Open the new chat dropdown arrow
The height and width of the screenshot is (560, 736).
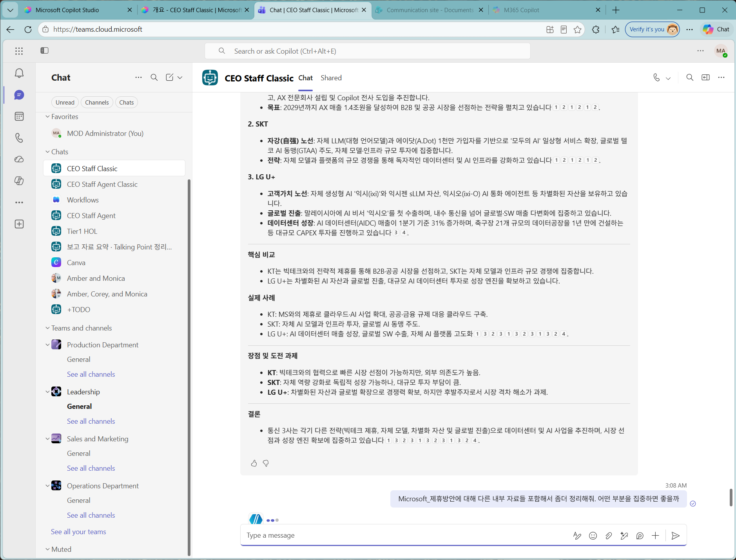pyautogui.click(x=180, y=78)
